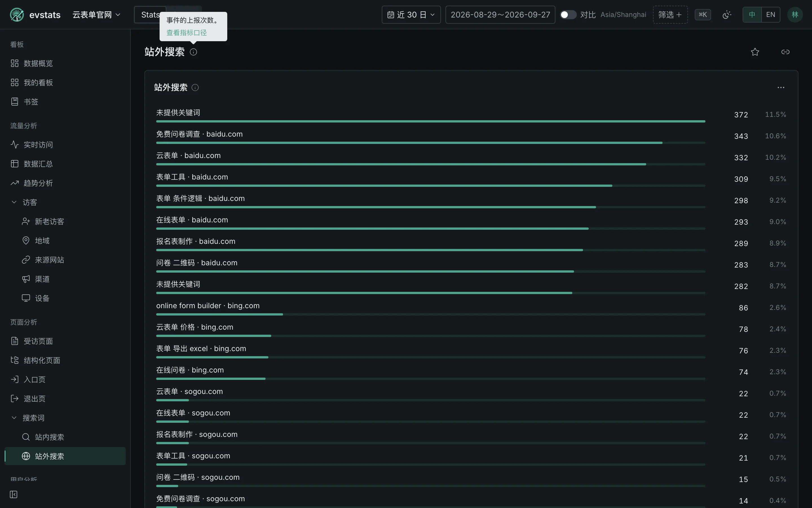Open 站内搜索 menu item
The image size is (812, 508).
pos(65,437)
